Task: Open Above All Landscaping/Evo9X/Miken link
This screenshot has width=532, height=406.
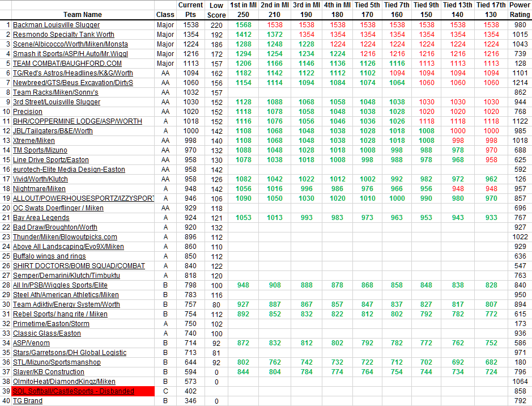Action: [68, 247]
